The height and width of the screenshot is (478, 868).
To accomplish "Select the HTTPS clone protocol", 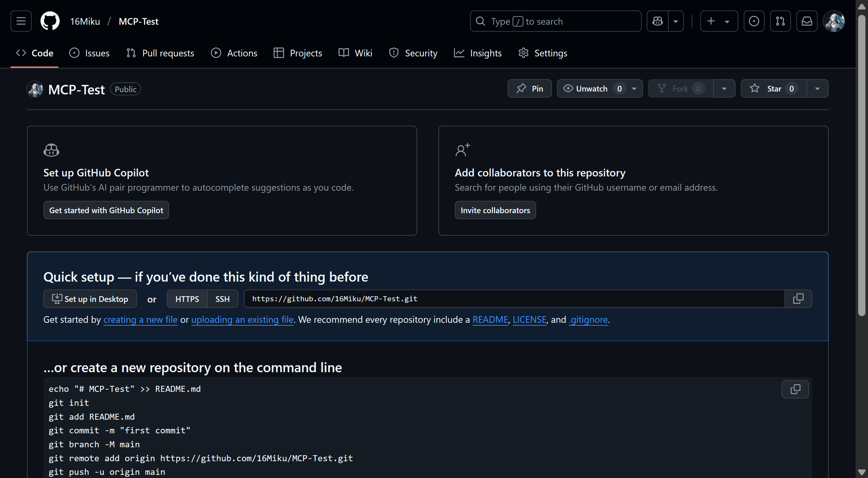I will 187,299.
